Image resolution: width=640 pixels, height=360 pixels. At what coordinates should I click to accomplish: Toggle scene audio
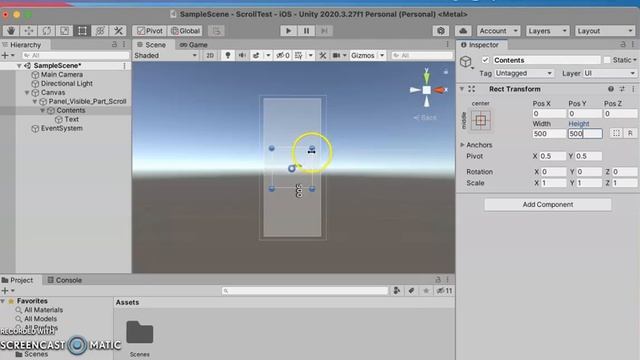242,55
